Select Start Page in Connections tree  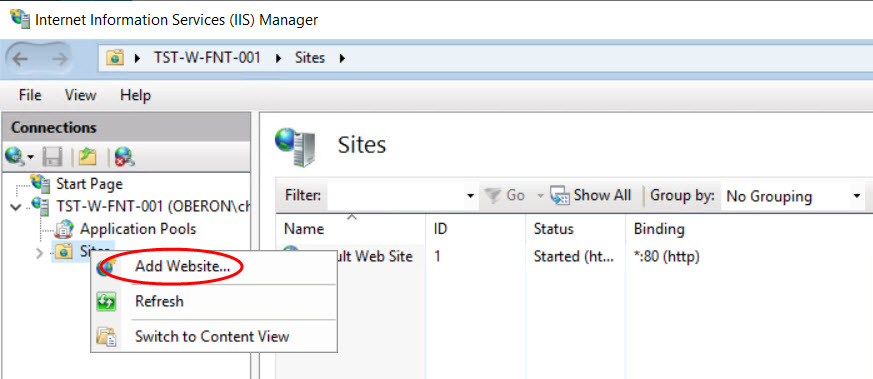tap(89, 184)
